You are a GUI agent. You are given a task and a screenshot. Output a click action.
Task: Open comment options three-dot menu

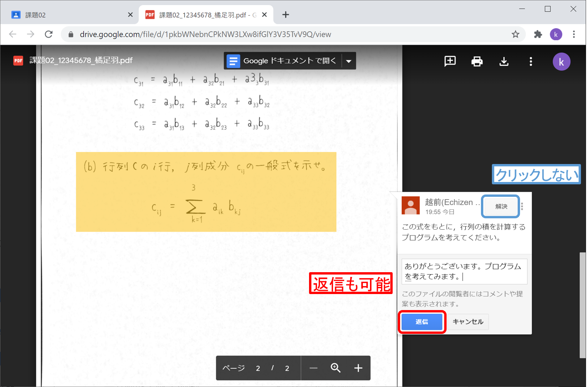click(x=522, y=206)
